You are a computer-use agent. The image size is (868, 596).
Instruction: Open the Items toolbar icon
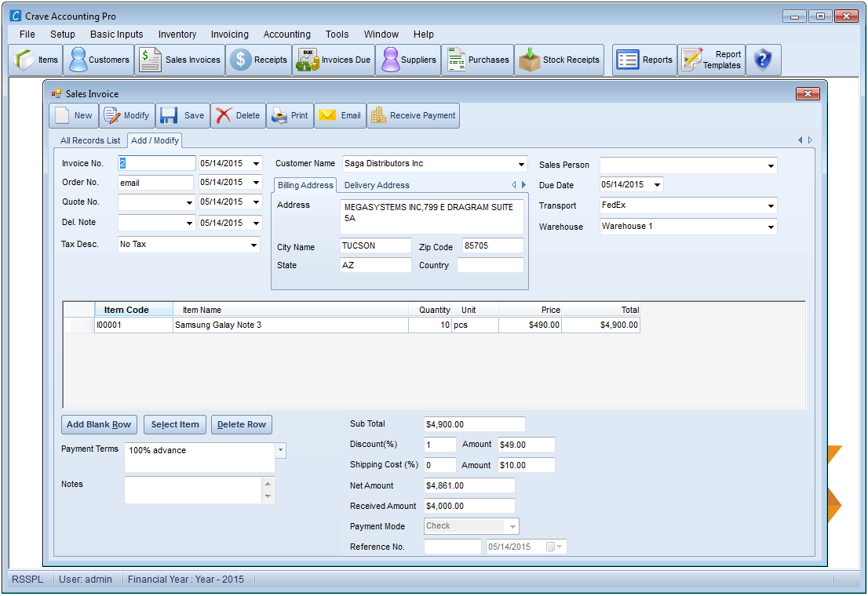tap(36, 60)
